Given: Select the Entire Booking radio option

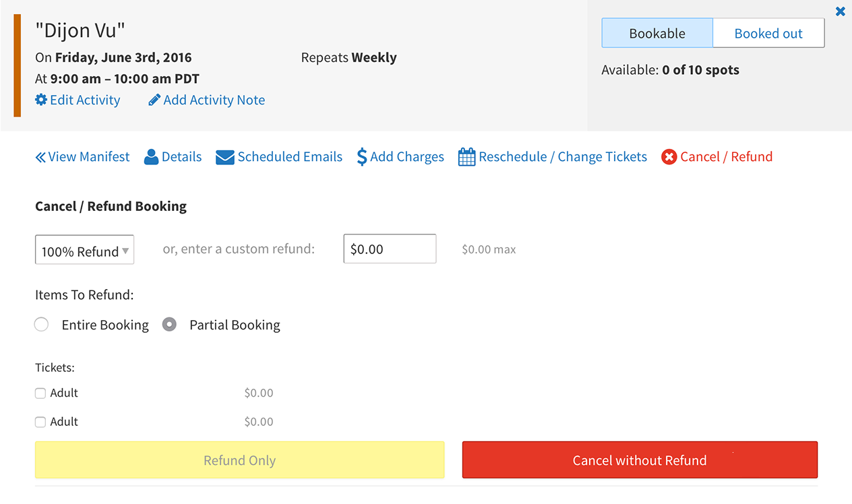Looking at the screenshot, I should 42,325.
